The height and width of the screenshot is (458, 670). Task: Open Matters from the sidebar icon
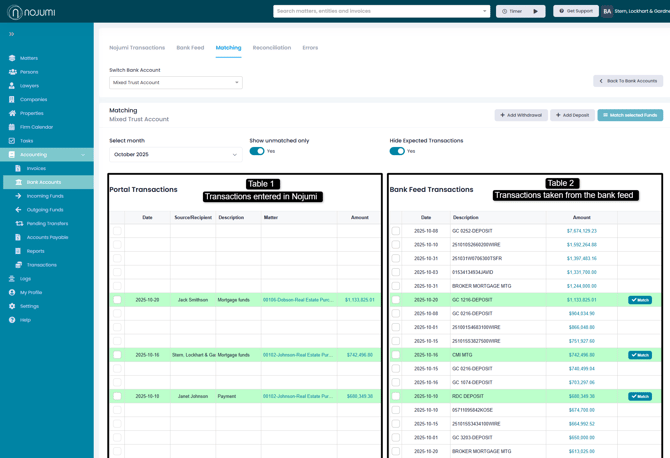12,58
